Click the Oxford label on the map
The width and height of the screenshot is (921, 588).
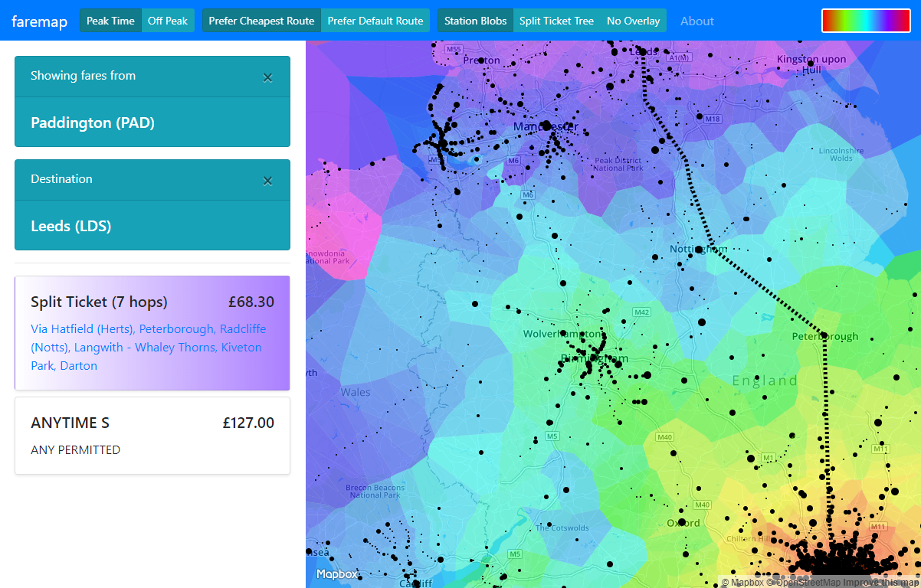[683, 523]
